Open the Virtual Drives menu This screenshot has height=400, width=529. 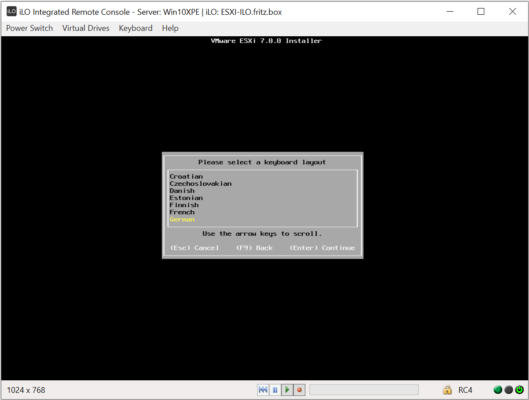[86, 28]
